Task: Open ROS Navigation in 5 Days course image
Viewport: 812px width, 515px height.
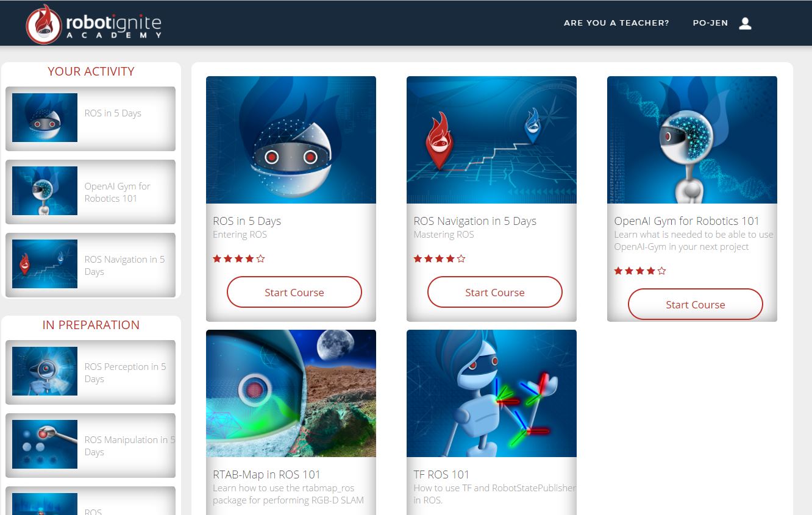Action: [x=491, y=140]
